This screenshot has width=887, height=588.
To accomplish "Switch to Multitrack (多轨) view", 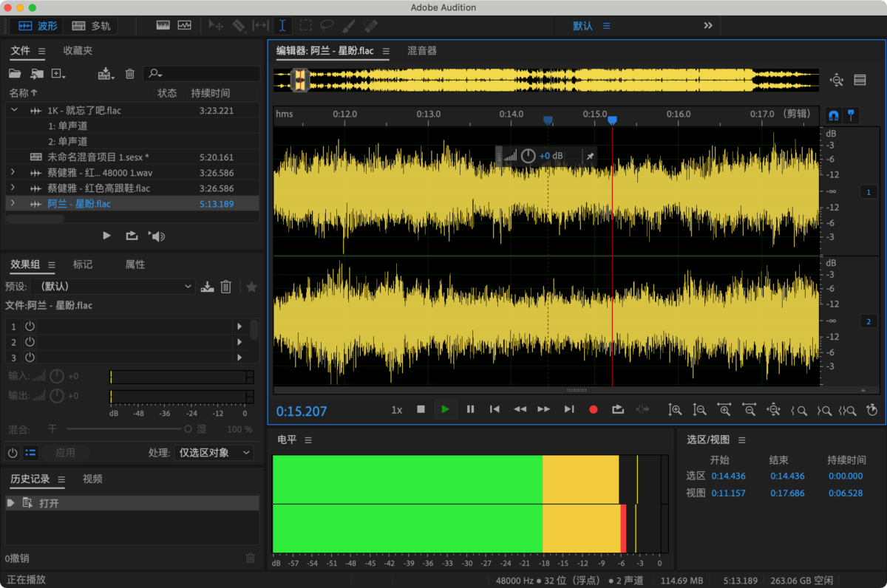I will (91, 26).
